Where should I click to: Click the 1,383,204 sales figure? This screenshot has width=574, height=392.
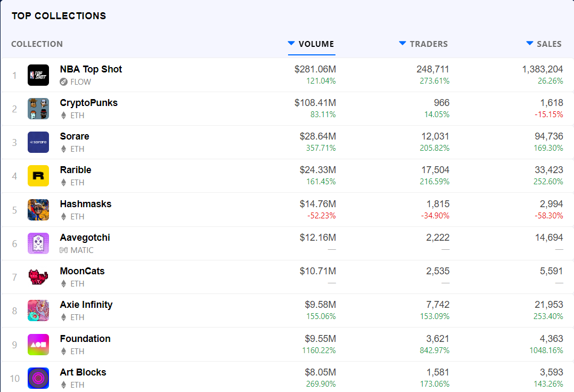pyautogui.click(x=543, y=69)
